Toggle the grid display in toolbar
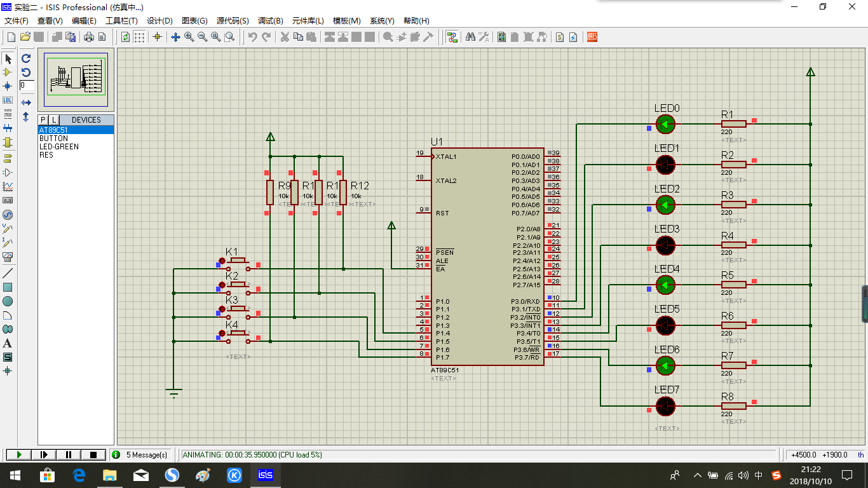The width and height of the screenshot is (868, 488). 139,37
